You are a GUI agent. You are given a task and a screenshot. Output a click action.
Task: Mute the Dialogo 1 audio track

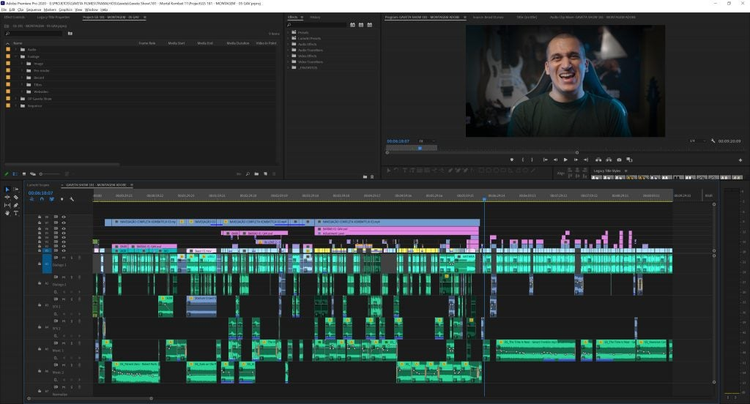64,258
